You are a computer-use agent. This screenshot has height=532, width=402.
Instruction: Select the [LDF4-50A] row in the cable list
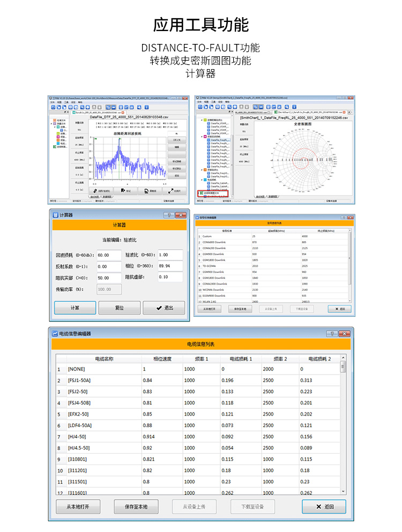click(198, 425)
